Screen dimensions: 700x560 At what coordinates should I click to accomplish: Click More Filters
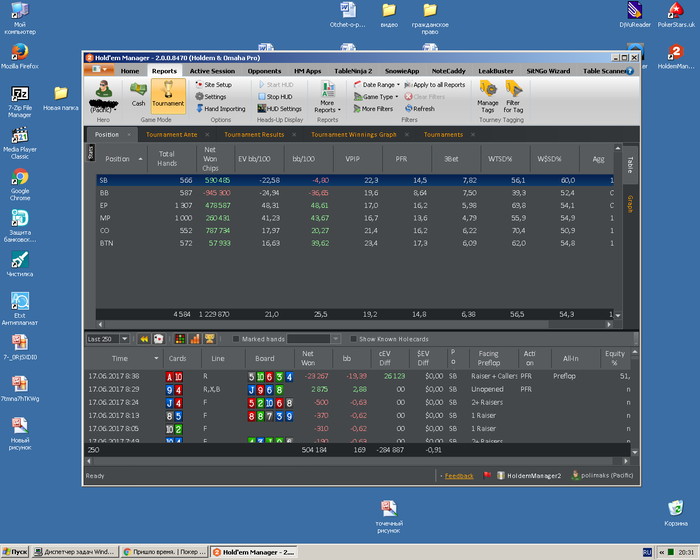(x=373, y=109)
